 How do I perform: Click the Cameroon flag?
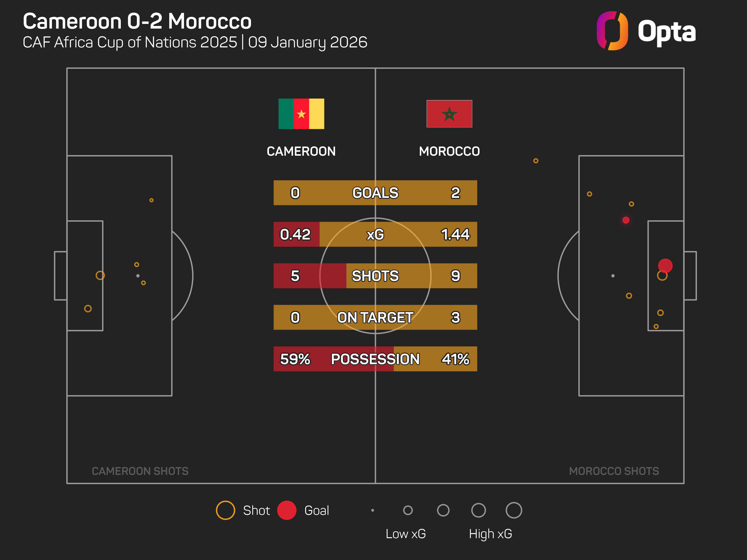[x=301, y=114]
